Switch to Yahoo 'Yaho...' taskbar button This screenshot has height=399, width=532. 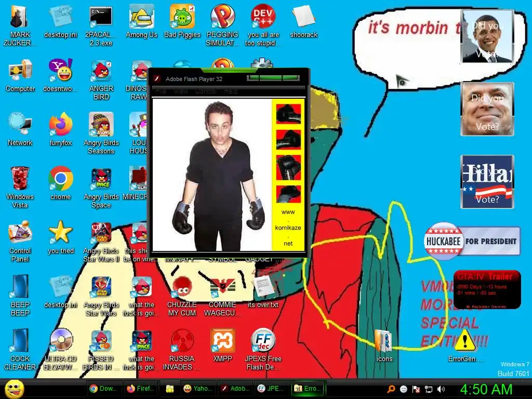197,389
